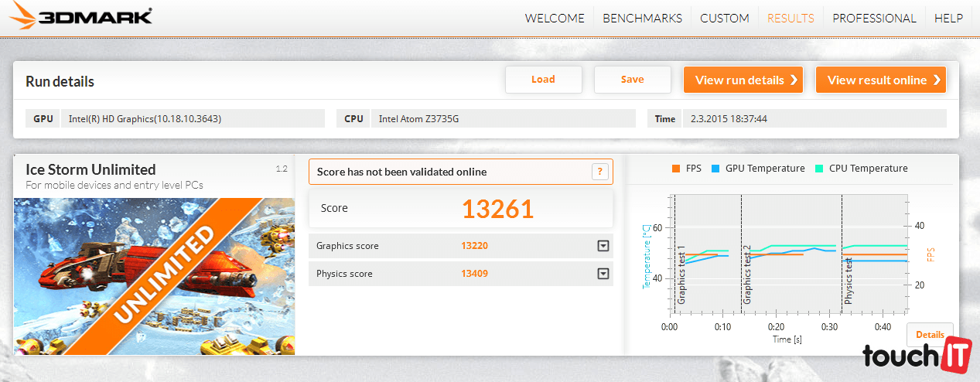Open View result online
The width and height of the screenshot is (980, 382).
click(880, 80)
